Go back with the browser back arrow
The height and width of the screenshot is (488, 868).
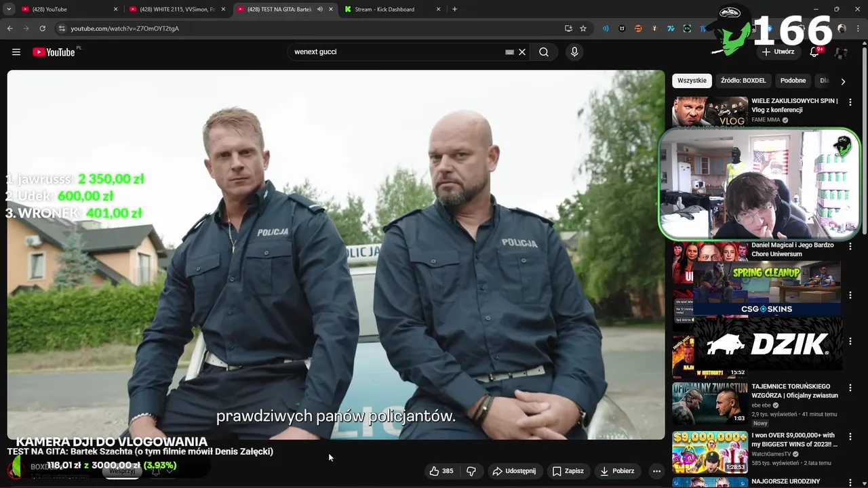click(x=9, y=28)
